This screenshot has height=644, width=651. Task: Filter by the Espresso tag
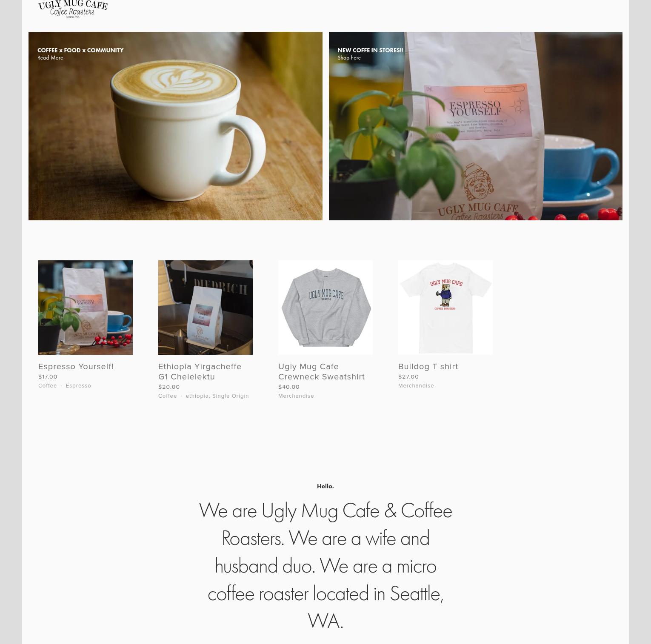[78, 386]
